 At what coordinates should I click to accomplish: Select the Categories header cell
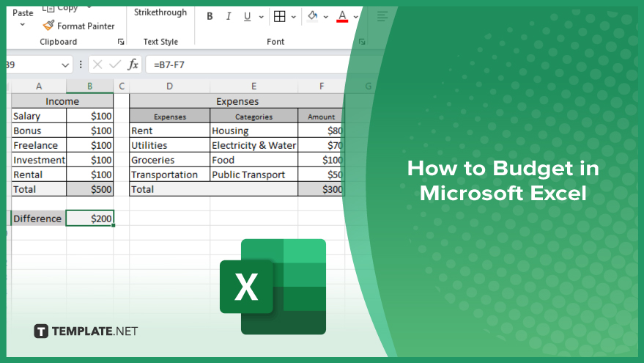point(253,117)
